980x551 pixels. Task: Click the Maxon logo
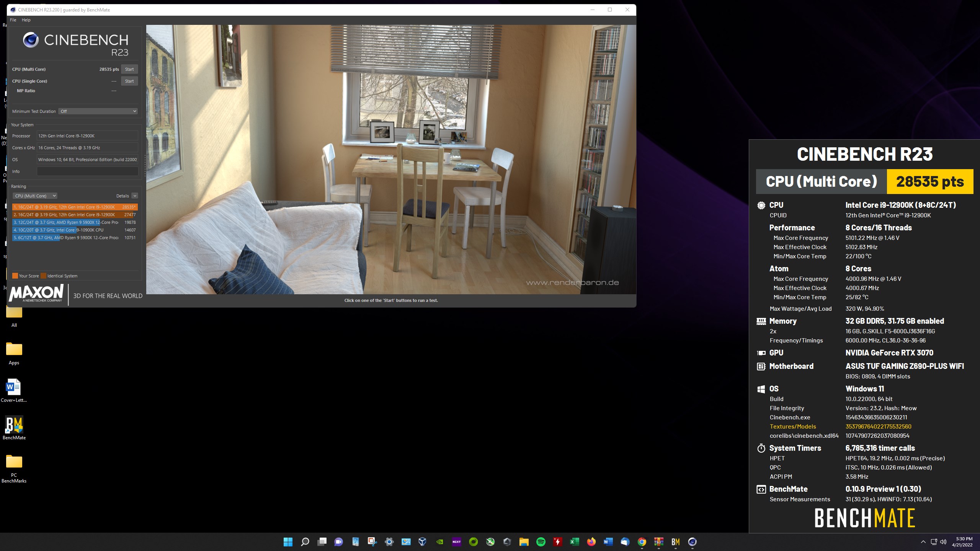36,294
